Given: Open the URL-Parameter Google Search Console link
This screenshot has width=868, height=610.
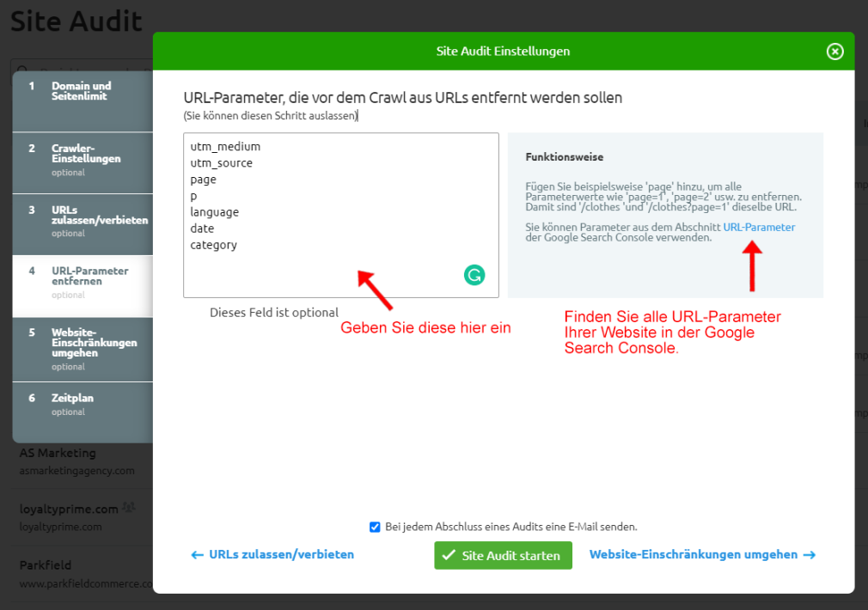Looking at the screenshot, I should (x=759, y=228).
